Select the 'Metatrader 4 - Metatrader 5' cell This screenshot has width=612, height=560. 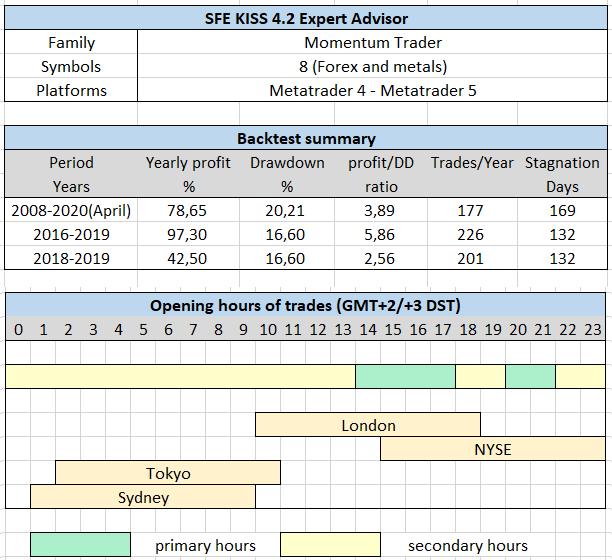pos(372,90)
